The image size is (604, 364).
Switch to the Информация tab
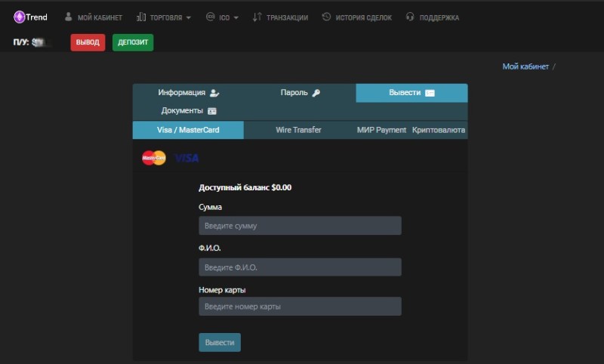(x=188, y=93)
